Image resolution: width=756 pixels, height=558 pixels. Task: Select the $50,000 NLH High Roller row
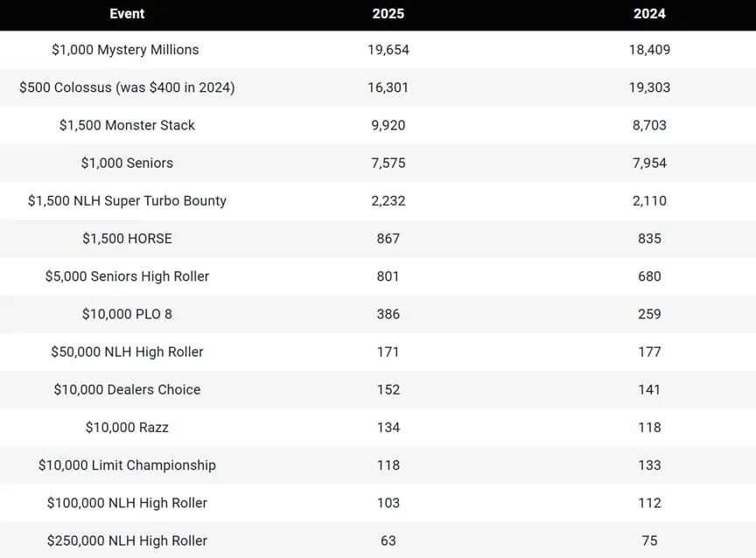coord(378,352)
